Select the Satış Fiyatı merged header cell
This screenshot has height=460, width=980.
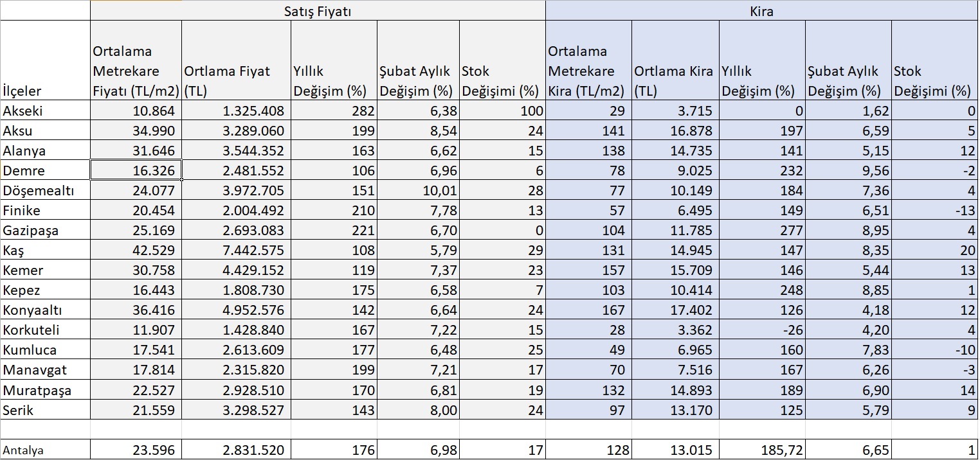click(x=318, y=11)
